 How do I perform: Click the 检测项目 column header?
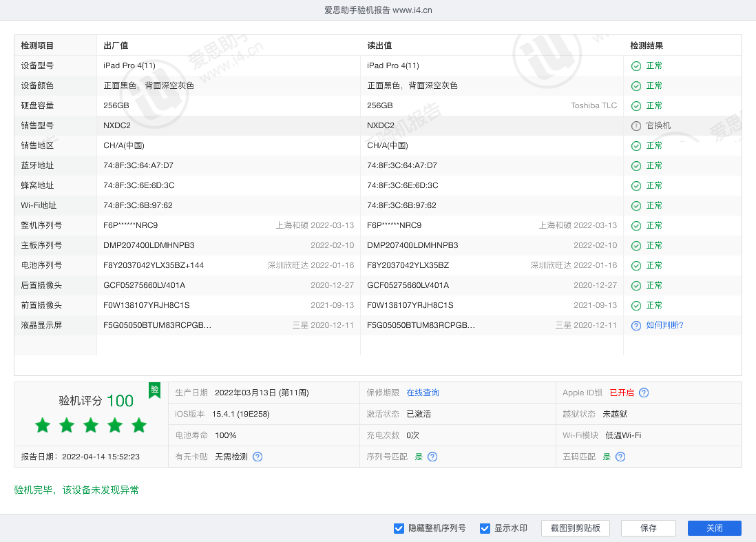point(37,45)
